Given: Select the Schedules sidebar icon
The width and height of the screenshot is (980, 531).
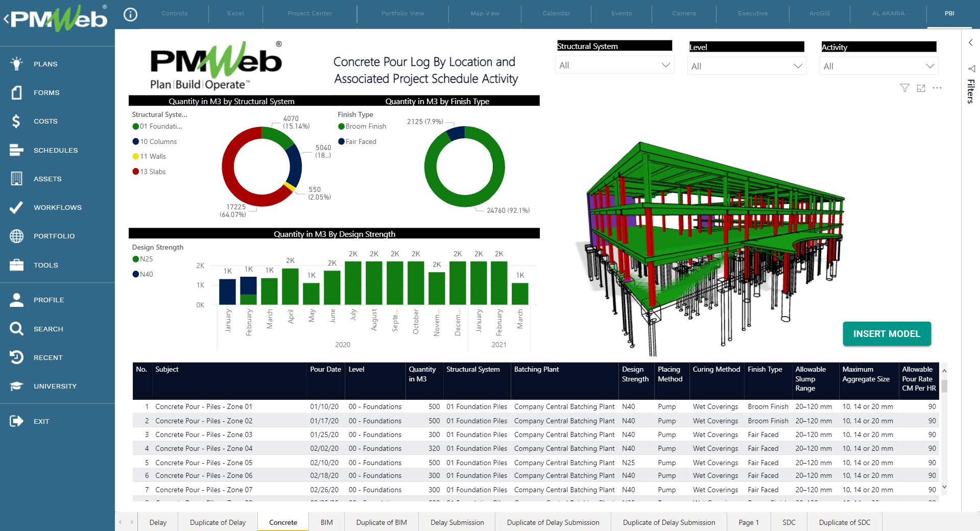Looking at the screenshot, I should [x=16, y=150].
